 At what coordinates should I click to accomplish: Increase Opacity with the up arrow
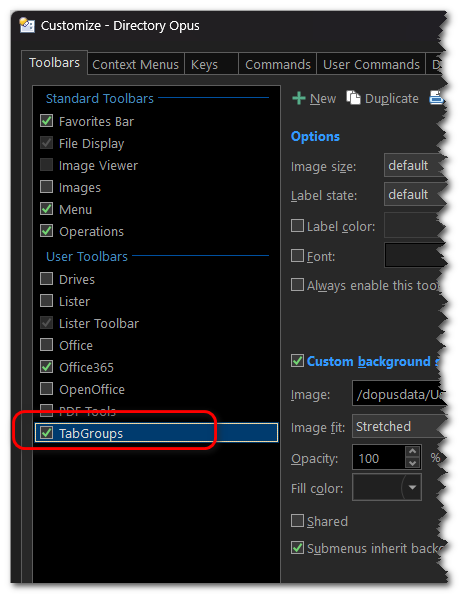click(412, 451)
